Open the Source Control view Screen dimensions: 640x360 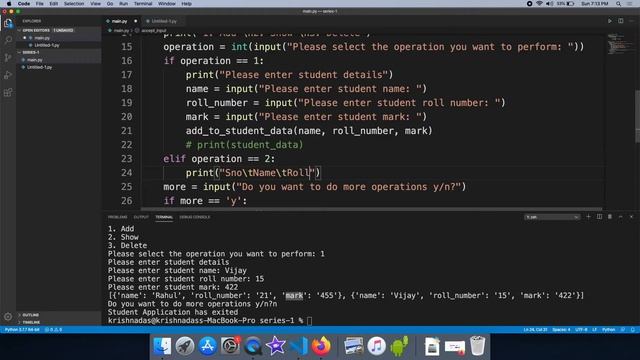click(8, 58)
